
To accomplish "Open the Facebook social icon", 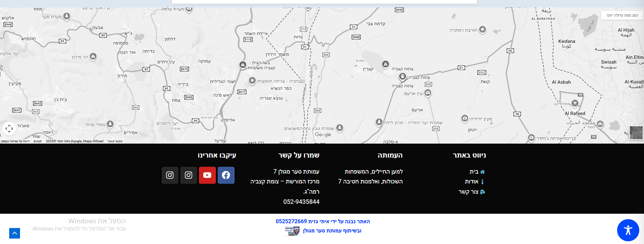I will pos(226,175).
